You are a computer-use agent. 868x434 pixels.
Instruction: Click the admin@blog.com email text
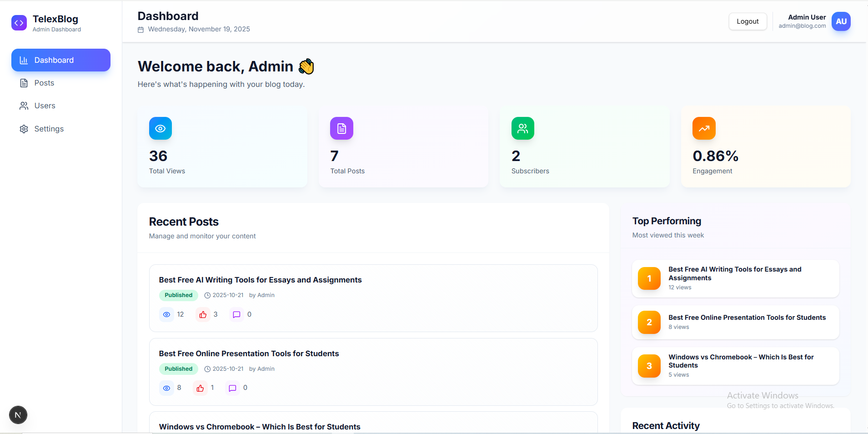802,26
